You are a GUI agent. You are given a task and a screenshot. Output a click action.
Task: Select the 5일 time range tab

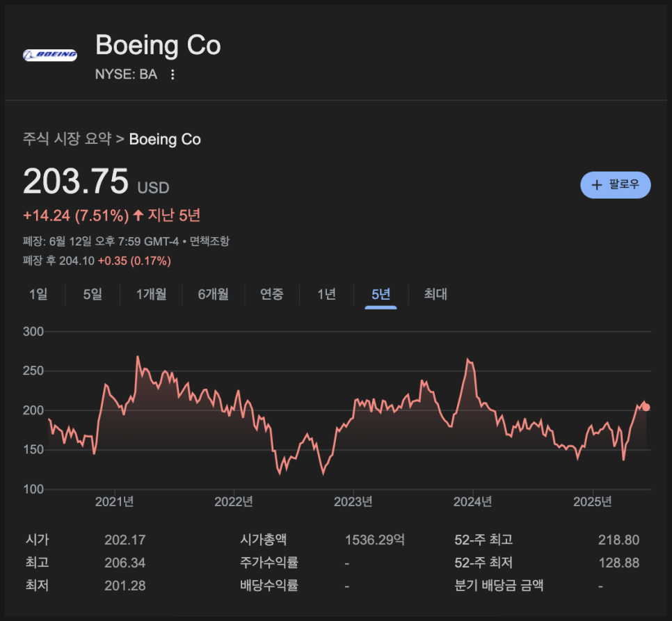click(93, 294)
